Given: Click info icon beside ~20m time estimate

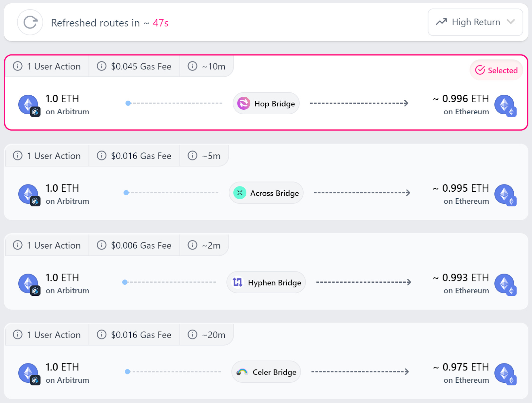Looking at the screenshot, I should click(193, 335).
